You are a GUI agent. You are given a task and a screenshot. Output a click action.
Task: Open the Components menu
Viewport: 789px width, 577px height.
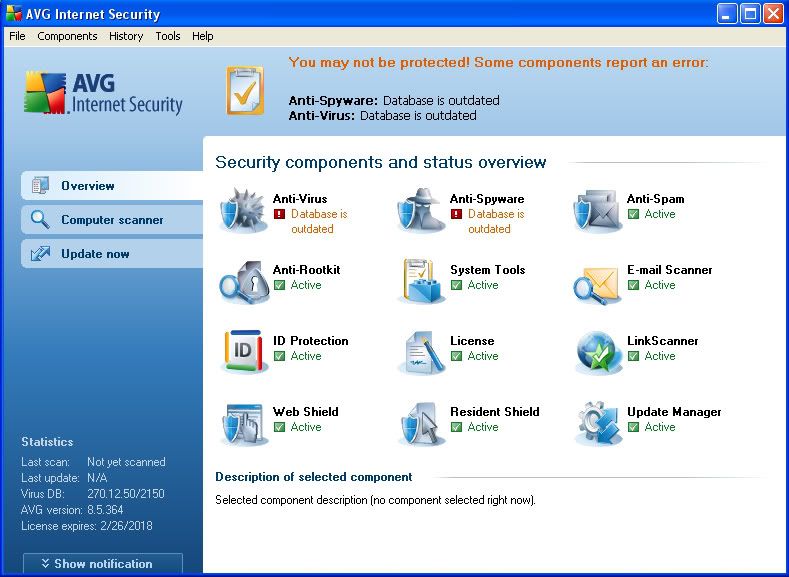click(x=67, y=36)
